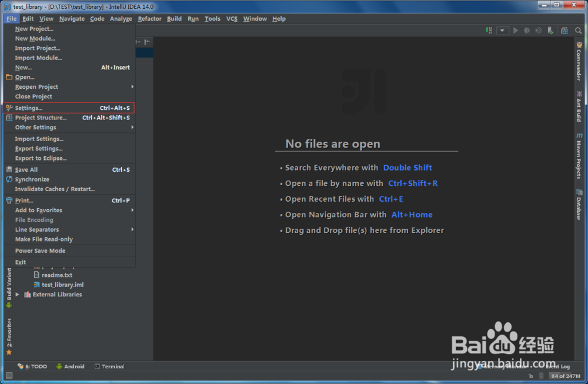Select Import Settings... menu entry
The width and height of the screenshot is (588, 384).
69,139
